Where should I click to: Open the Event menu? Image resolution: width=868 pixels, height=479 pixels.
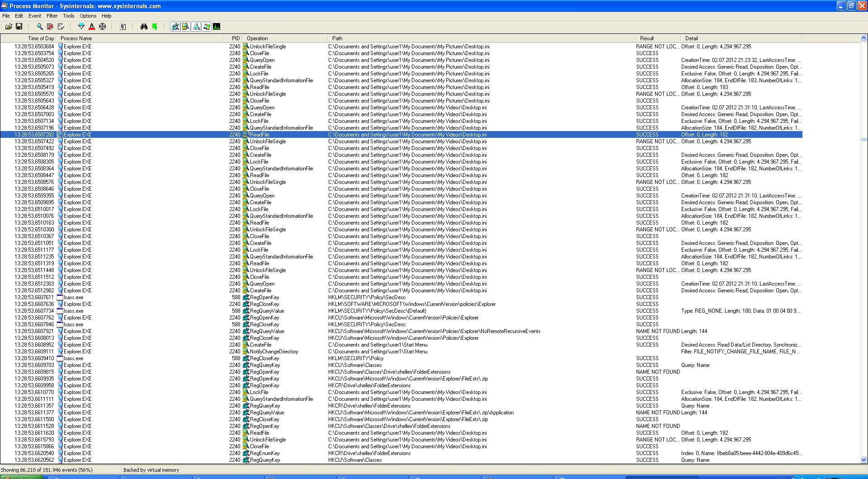click(x=35, y=16)
